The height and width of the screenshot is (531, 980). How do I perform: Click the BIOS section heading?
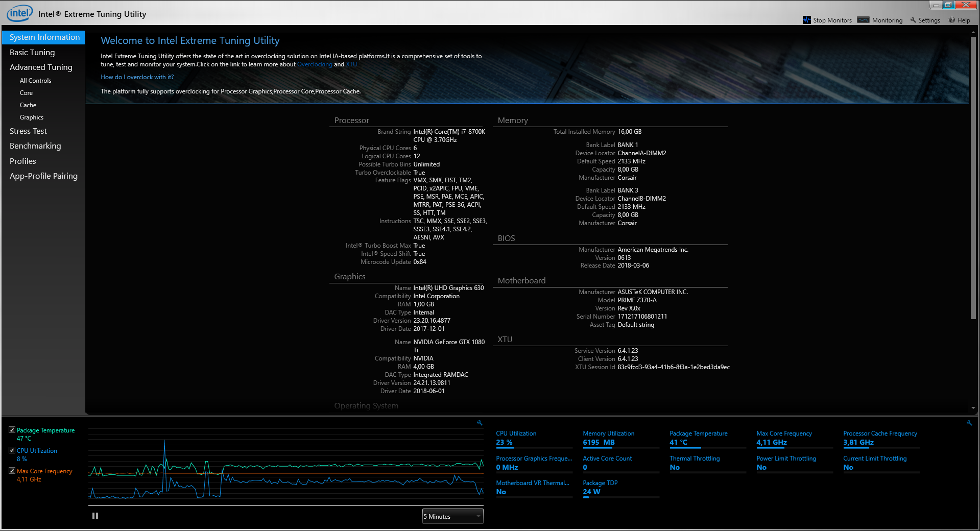[x=506, y=238]
